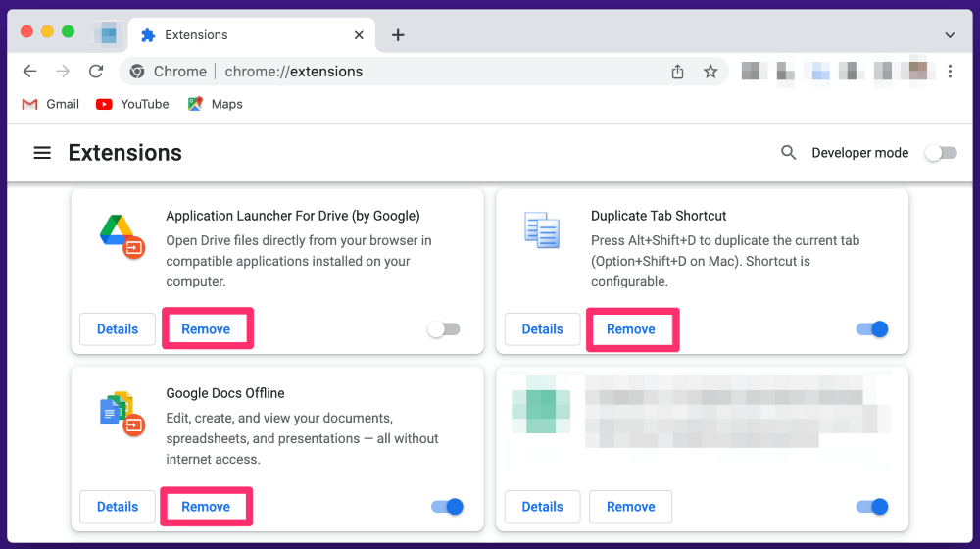
Task: Bookmark this page with the star icon
Action: coord(710,72)
